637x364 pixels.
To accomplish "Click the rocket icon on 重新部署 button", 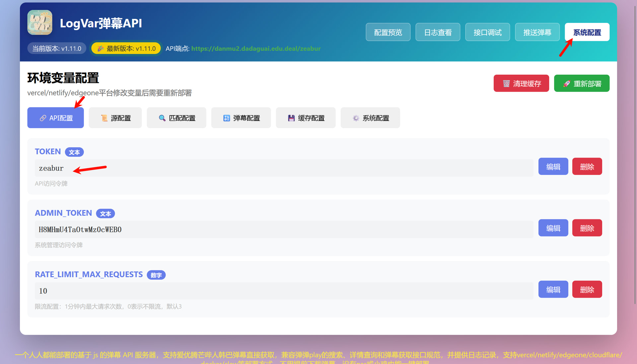I will [x=567, y=84].
